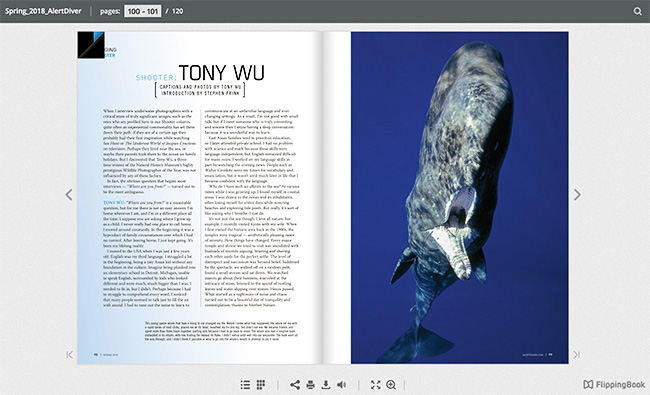Click the sperm whale photo page

tap(459, 198)
